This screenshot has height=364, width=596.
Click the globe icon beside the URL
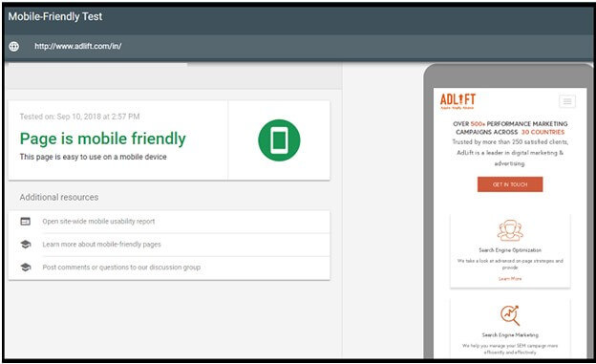pyautogui.click(x=14, y=47)
